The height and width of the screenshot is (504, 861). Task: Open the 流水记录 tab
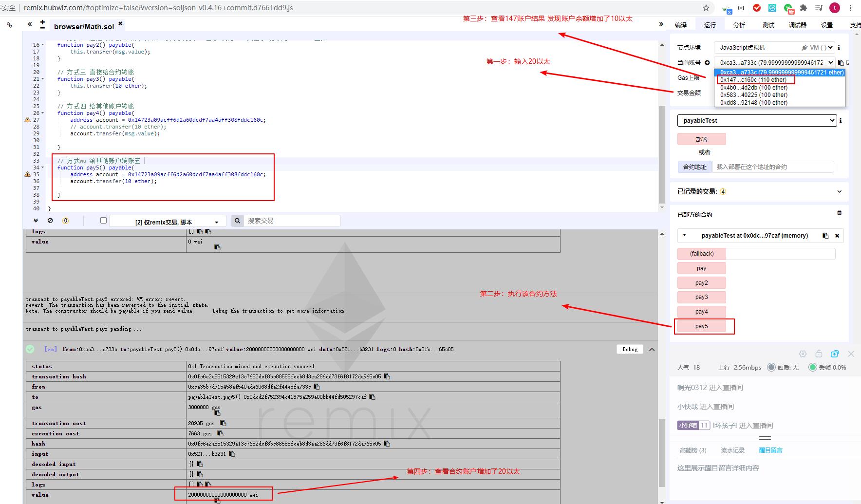[x=733, y=450]
